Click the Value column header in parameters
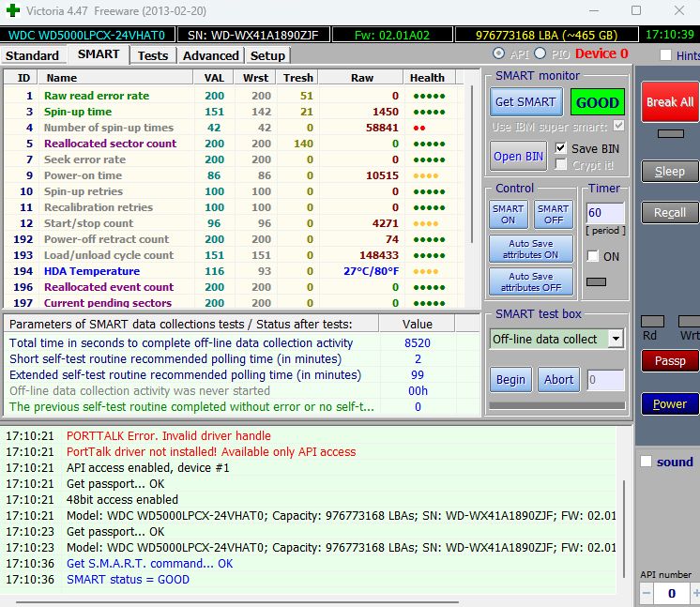This screenshot has width=700, height=607. (x=417, y=324)
